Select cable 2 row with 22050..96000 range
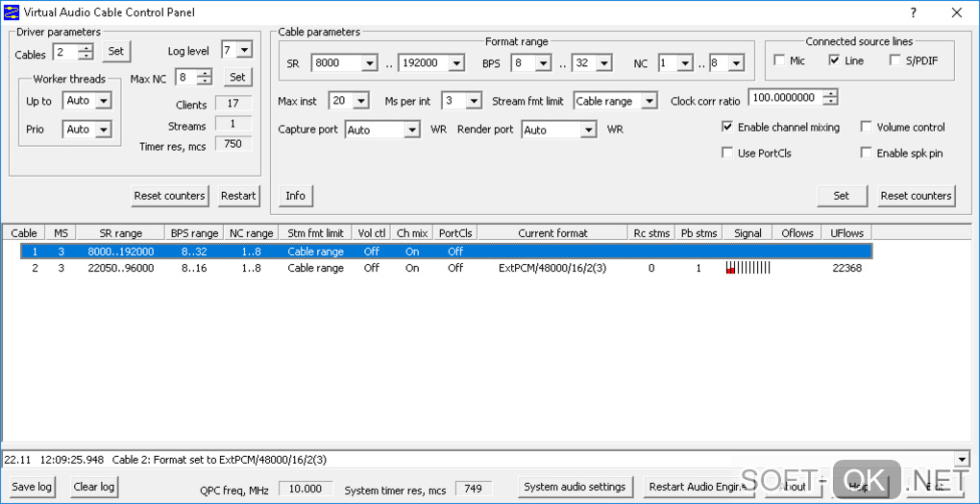 pos(447,268)
